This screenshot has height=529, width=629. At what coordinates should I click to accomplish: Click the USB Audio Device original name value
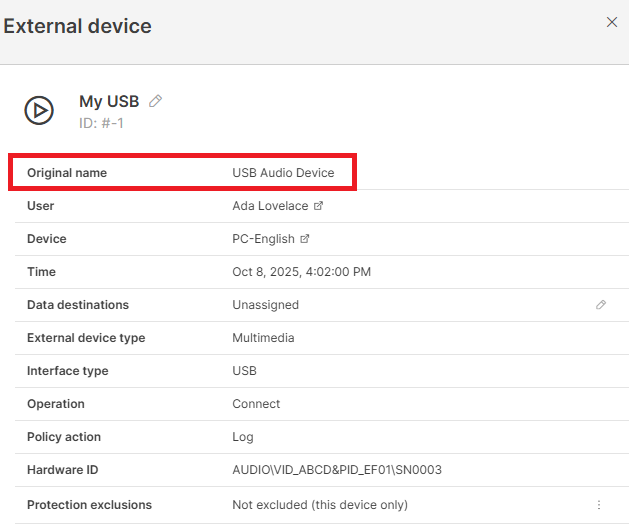pos(283,173)
